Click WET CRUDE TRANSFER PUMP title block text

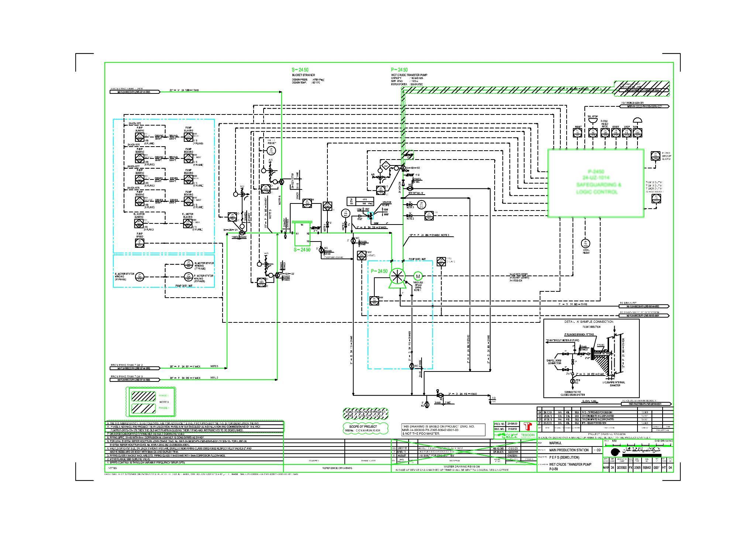[x=570, y=465]
